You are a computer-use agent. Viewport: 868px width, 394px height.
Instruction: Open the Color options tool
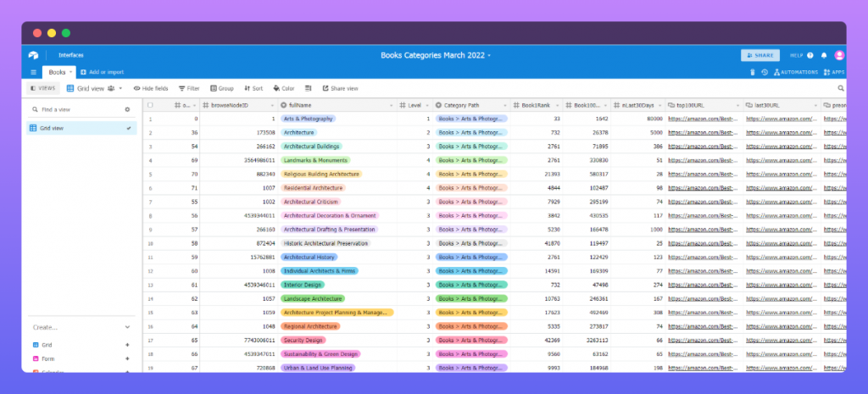click(x=284, y=88)
